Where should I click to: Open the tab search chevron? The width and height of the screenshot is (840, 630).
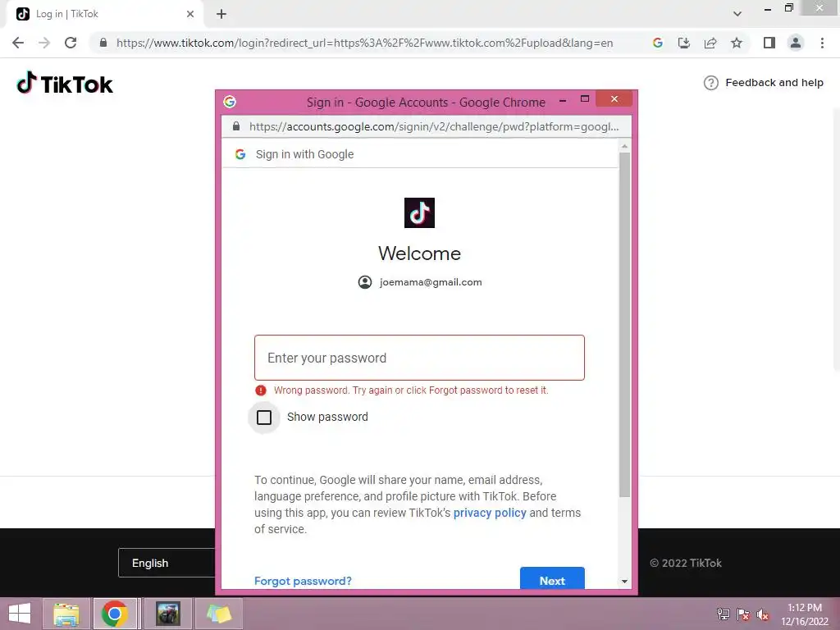point(737,14)
